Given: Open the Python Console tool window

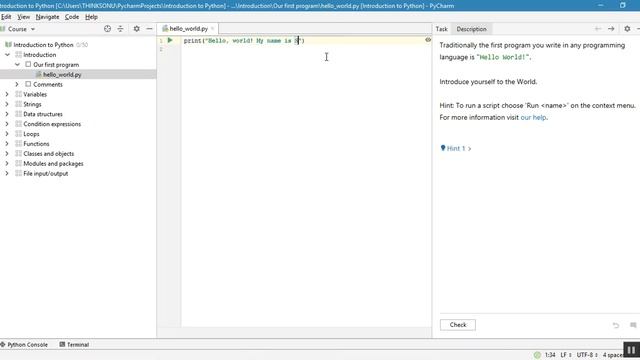Looking at the screenshot, I should pyautogui.click(x=24, y=344).
